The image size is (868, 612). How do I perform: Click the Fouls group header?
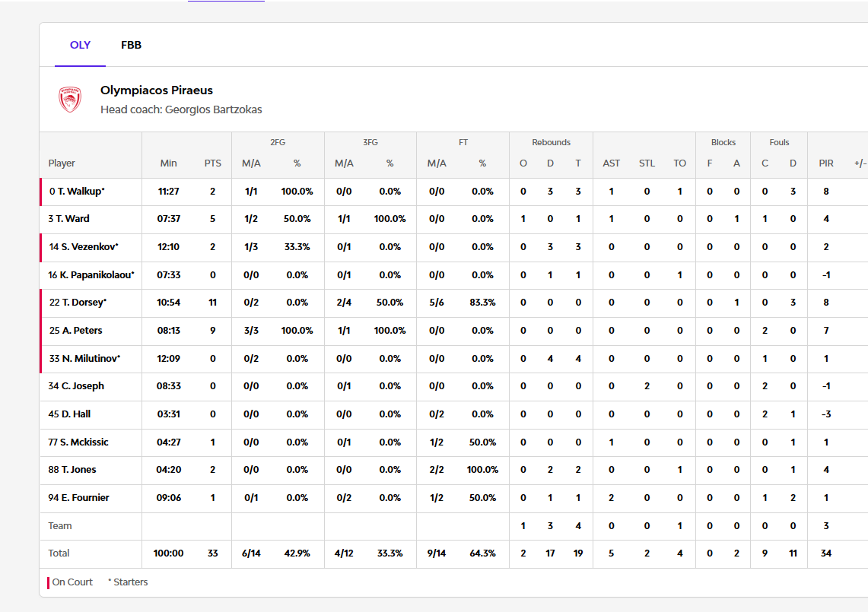pos(779,142)
